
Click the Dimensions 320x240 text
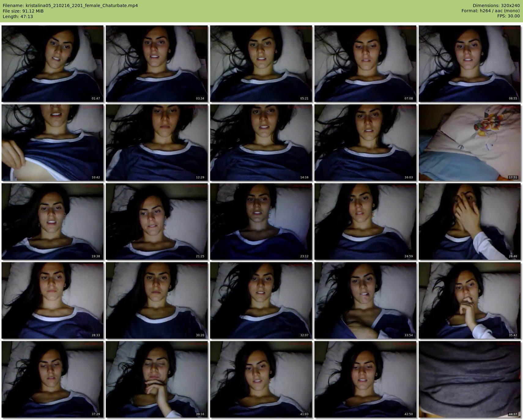pos(496,6)
